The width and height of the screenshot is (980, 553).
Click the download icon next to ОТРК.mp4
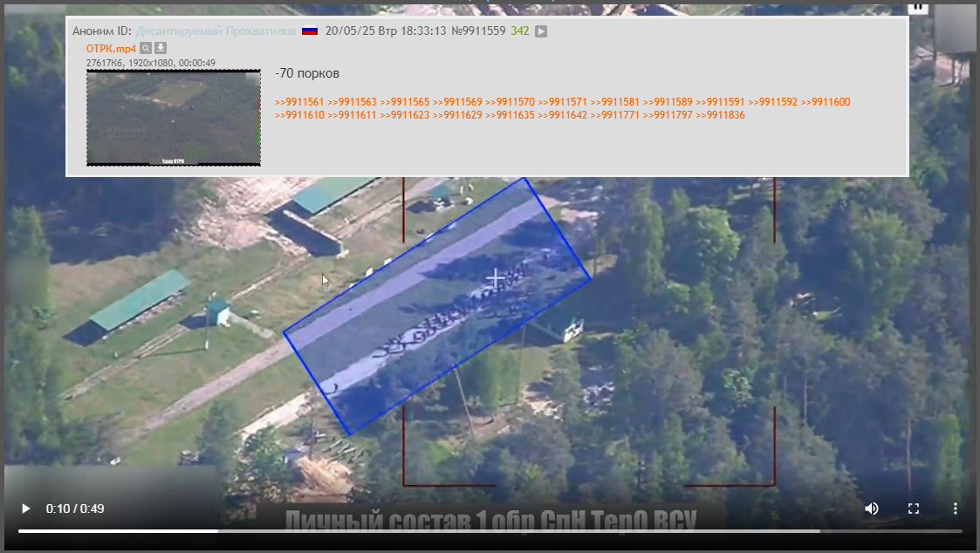pyautogui.click(x=160, y=48)
